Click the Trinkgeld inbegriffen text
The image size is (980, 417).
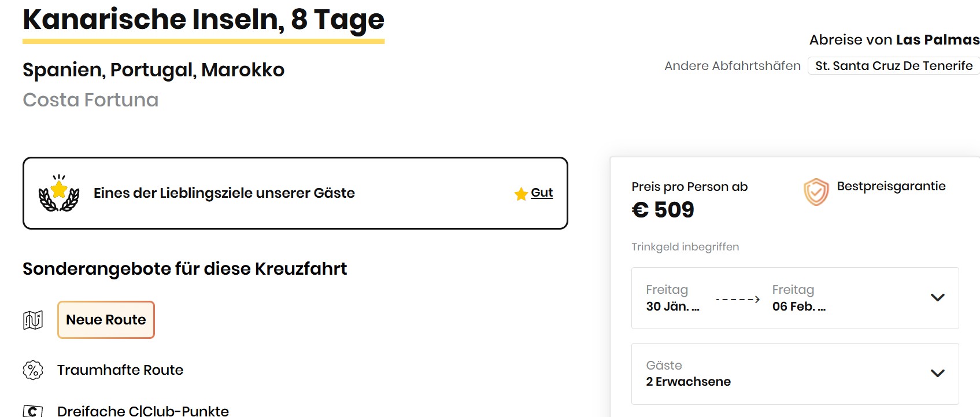coord(685,246)
